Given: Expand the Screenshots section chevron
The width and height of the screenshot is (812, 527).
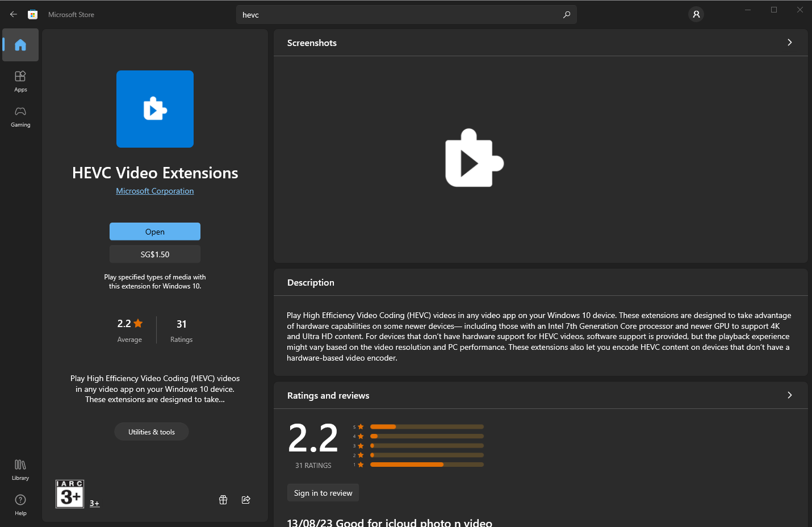Looking at the screenshot, I should click(789, 43).
